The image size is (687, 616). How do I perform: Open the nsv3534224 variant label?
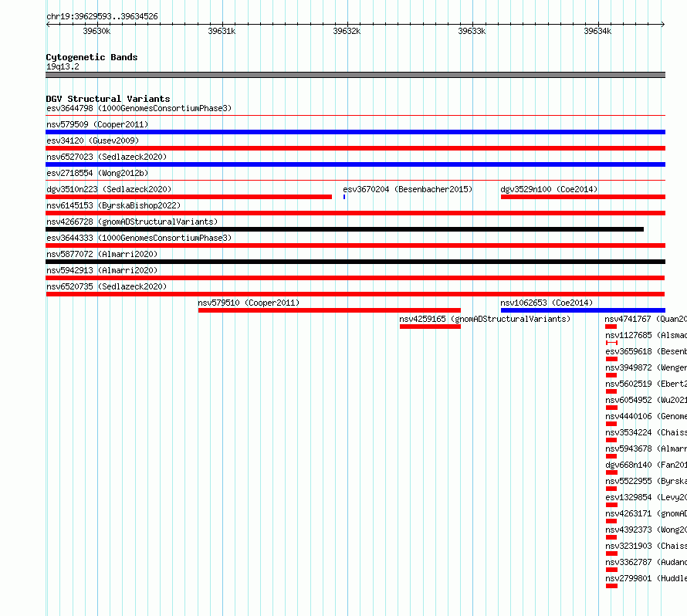click(646, 432)
